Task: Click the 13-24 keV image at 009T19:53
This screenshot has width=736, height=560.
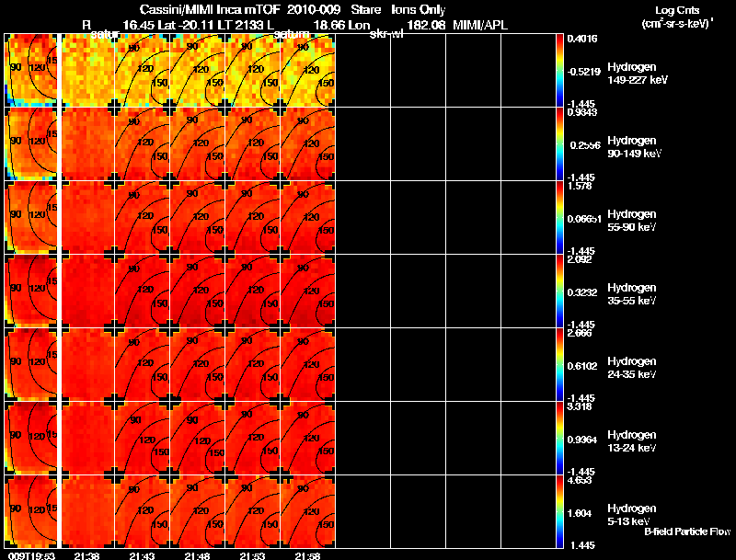Action: [x=31, y=439]
